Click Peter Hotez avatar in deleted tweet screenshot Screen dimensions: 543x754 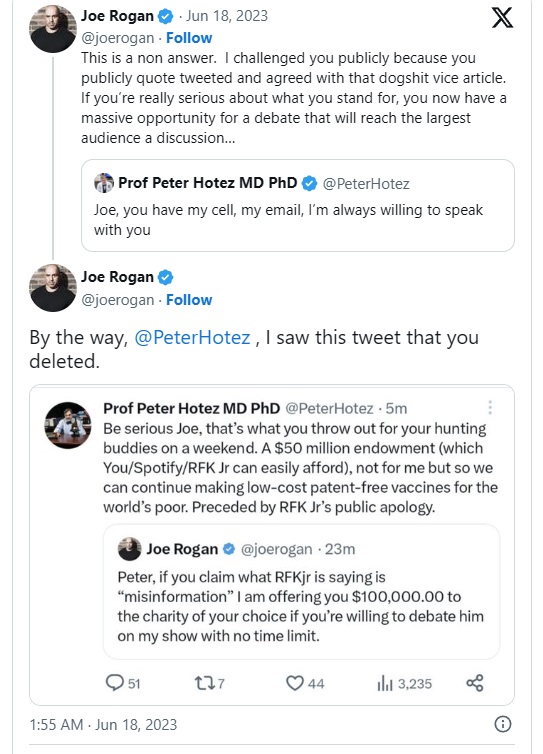point(68,425)
